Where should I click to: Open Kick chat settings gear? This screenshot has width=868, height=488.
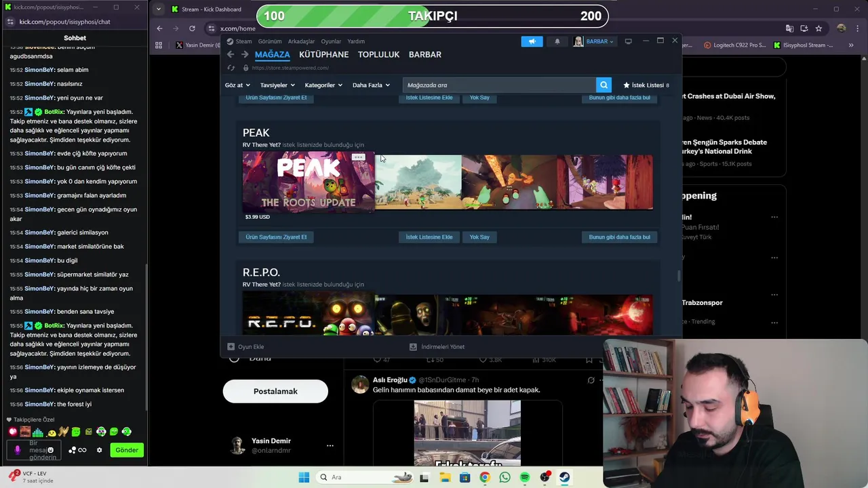tap(99, 450)
